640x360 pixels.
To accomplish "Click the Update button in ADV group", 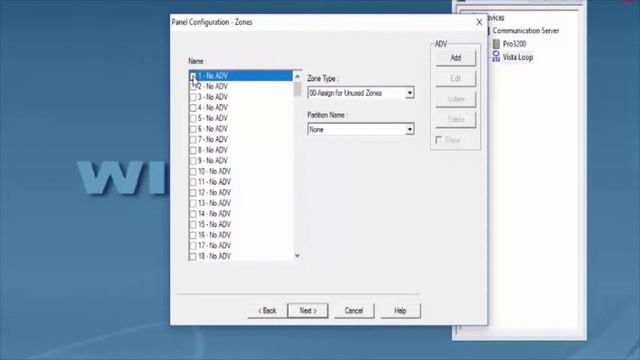I will pyautogui.click(x=456, y=99).
